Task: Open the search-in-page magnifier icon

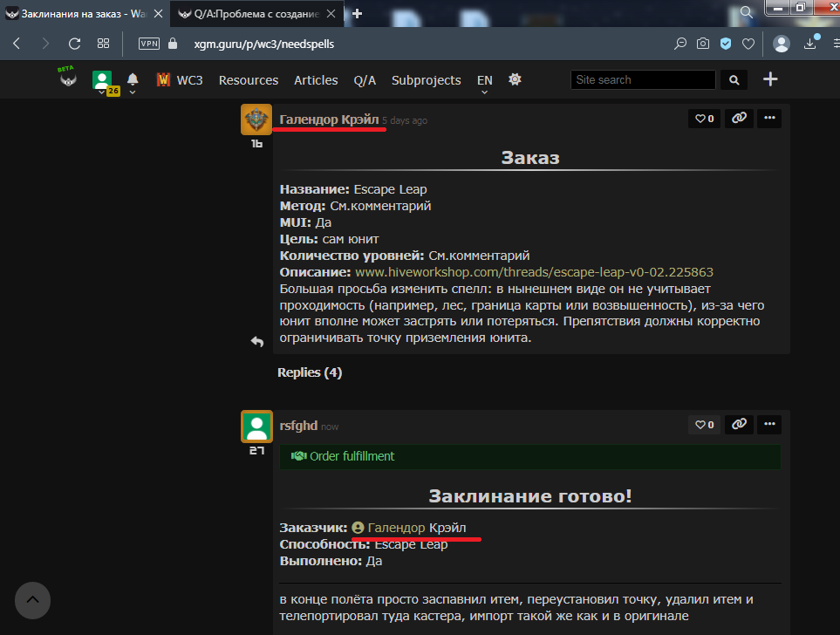Action: (680, 44)
